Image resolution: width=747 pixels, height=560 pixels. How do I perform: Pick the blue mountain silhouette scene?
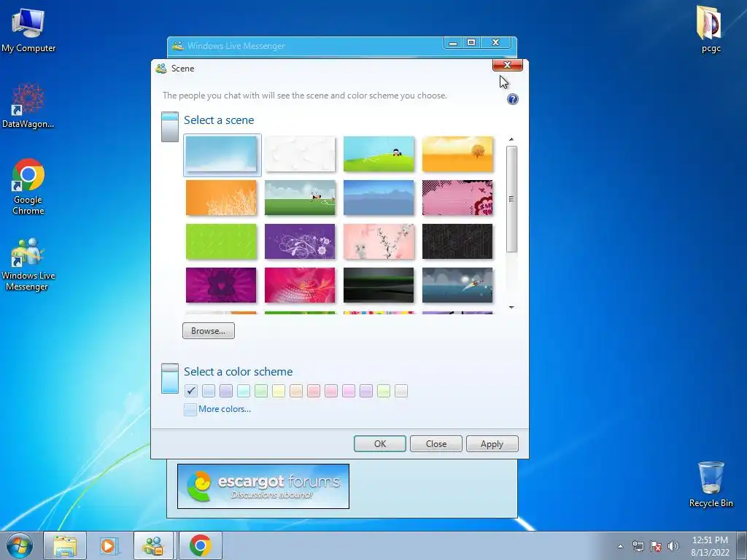click(379, 198)
